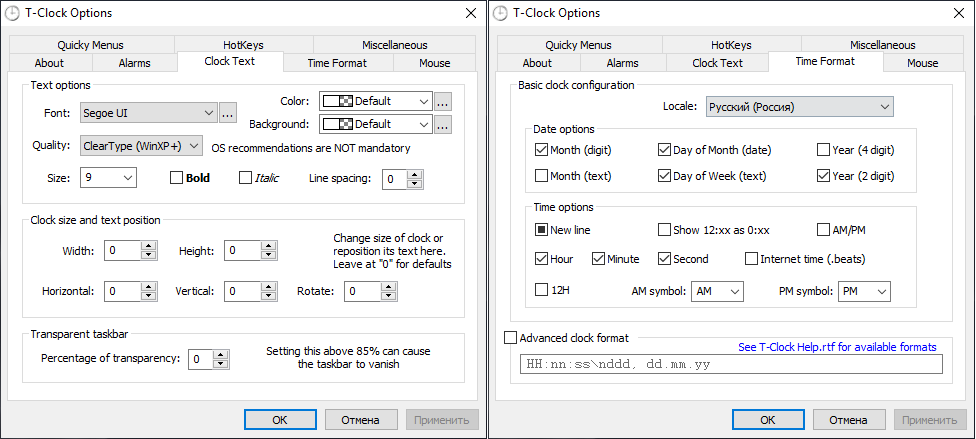Open the PM symbol dropdown

[864, 291]
